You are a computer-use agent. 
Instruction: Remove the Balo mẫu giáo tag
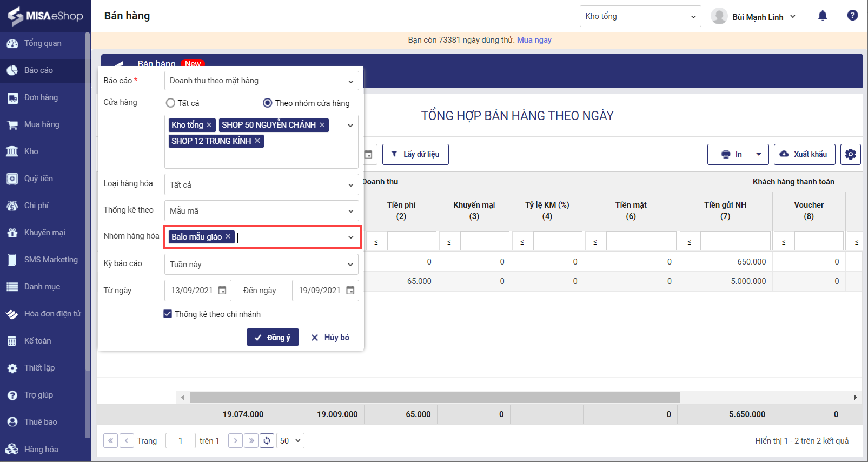click(228, 237)
